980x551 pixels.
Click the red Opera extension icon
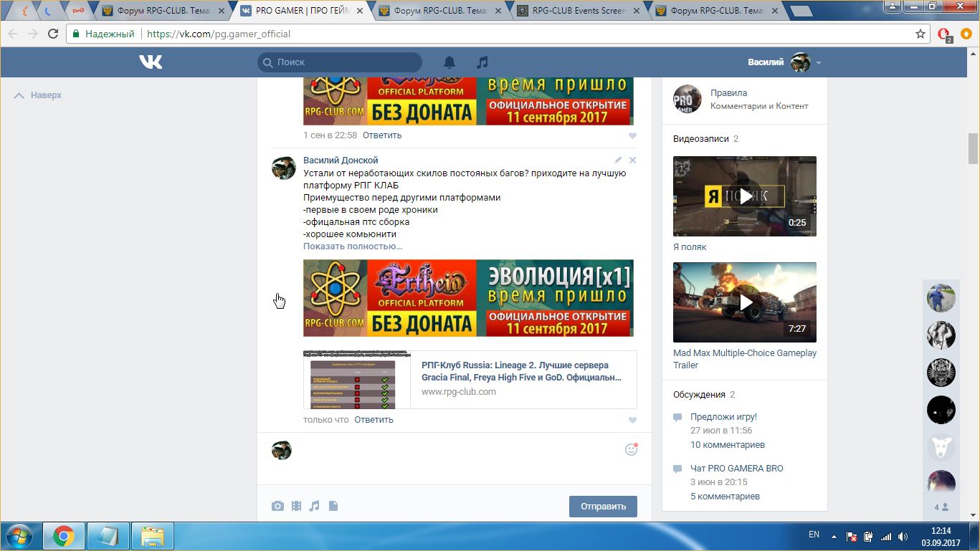point(944,34)
